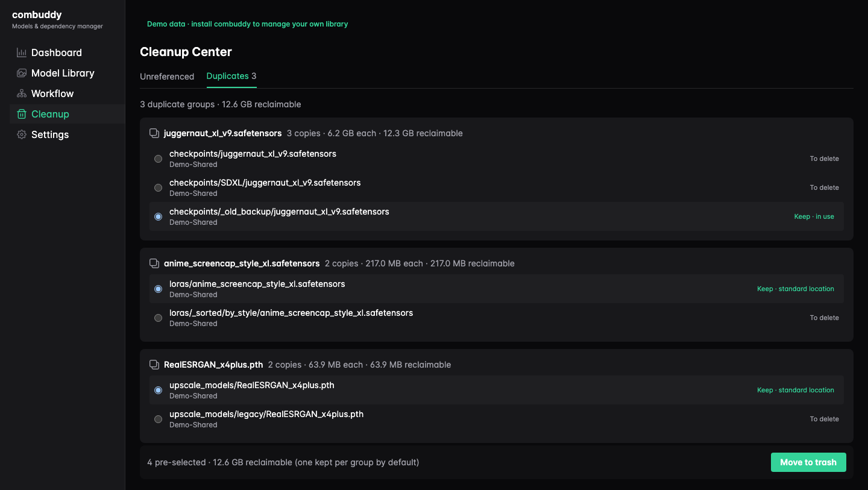Image resolution: width=868 pixels, height=490 pixels.
Task: Switch to the Unreferenced tab
Action: click(167, 77)
